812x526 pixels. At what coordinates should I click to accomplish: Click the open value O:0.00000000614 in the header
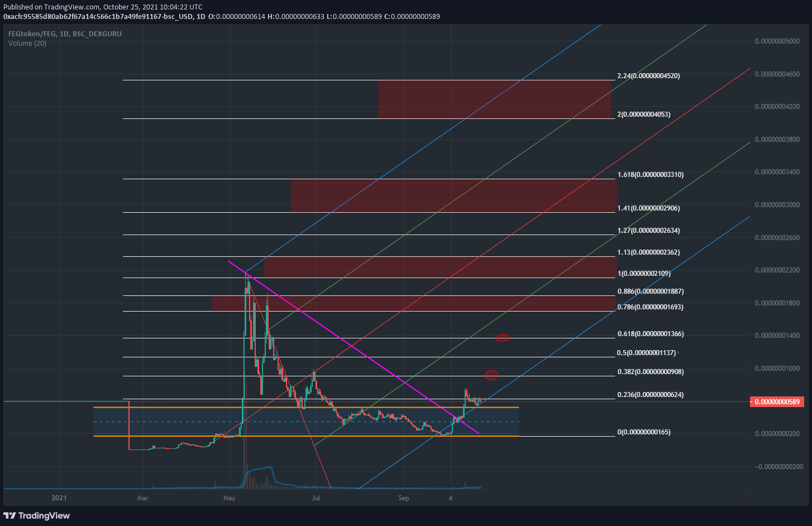[237, 17]
